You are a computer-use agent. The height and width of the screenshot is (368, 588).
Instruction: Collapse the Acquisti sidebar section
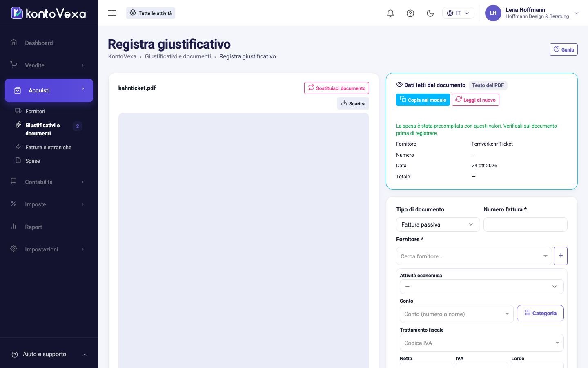(x=49, y=90)
